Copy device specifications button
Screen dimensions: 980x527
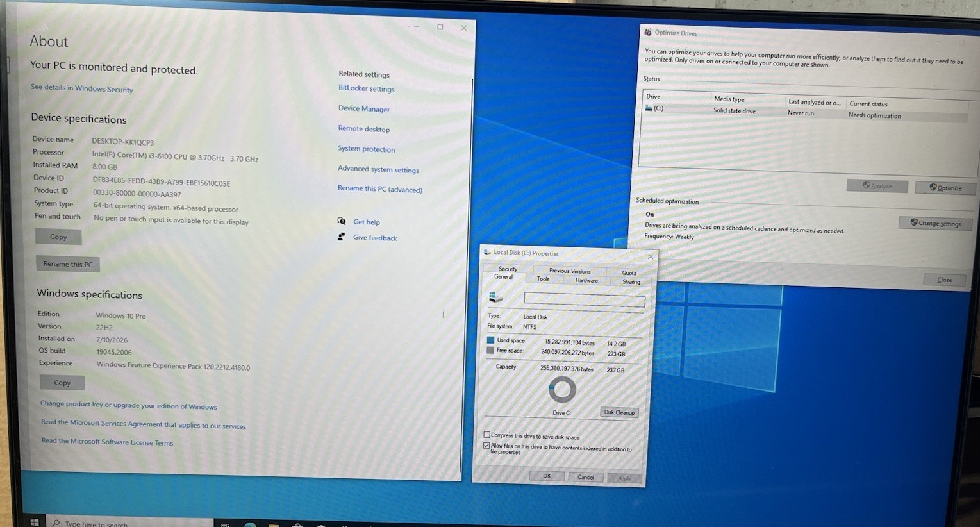(58, 237)
